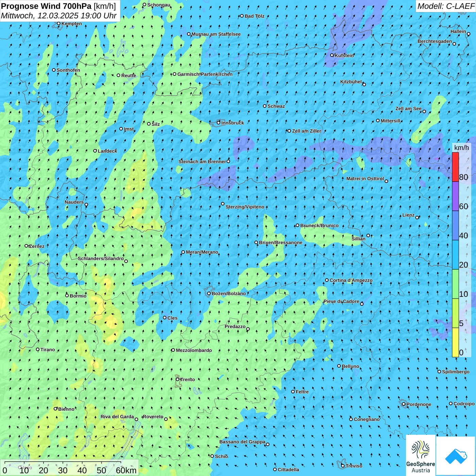Select the Bozen/Bolzano location marker
The width and height of the screenshot is (476, 476).
[x=209, y=293]
